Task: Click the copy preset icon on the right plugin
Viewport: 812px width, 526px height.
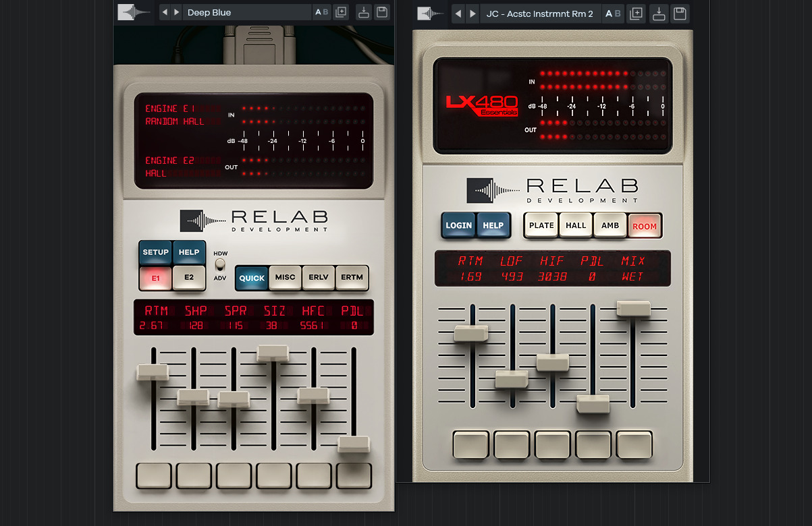Action: pyautogui.click(x=635, y=13)
